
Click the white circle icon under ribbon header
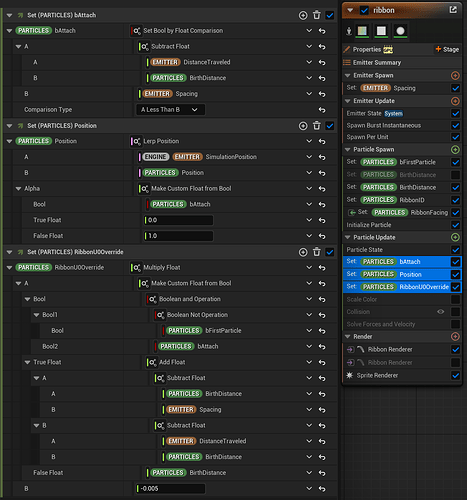(400, 31)
